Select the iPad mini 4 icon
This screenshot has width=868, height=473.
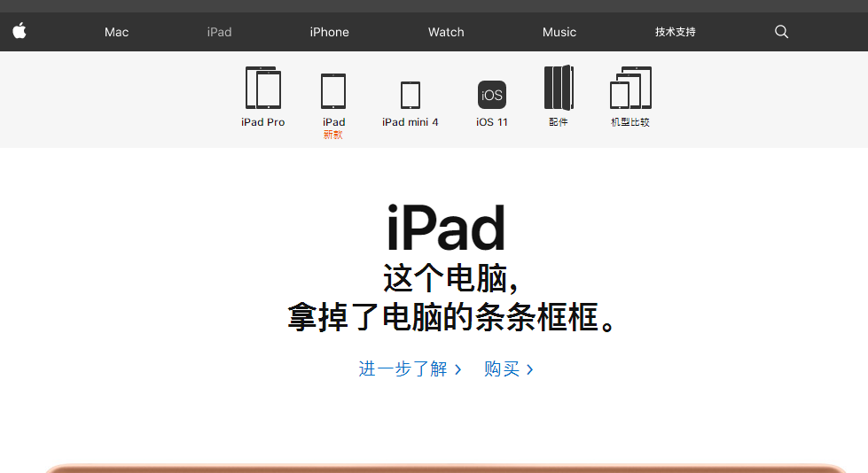coord(411,95)
